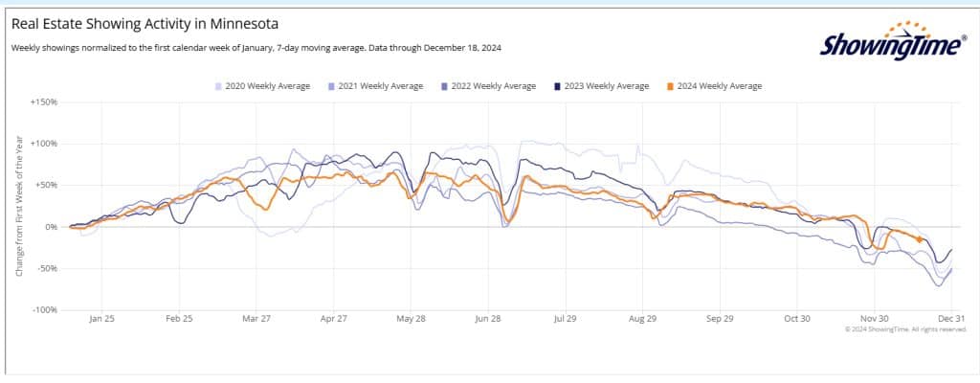This screenshot has width=980, height=383.
Task: Click the orange diamond marker ending the 2024 line
Action: pyautogui.click(x=920, y=239)
